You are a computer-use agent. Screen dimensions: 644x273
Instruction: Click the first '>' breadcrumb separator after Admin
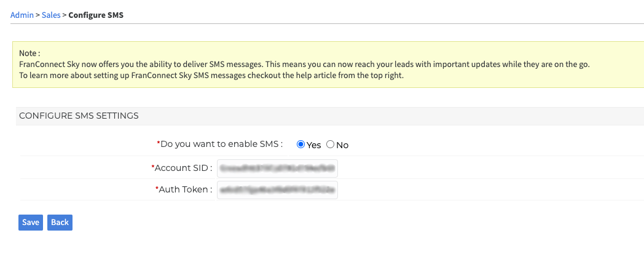point(37,15)
